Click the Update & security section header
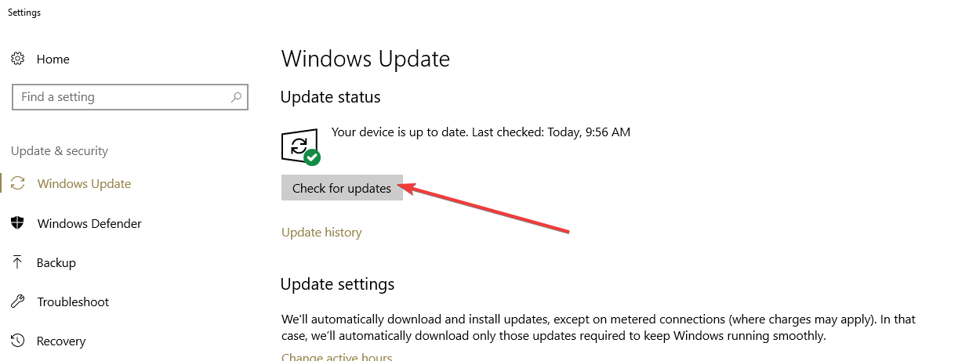This screenshot has width=980, height=361. 60,151
